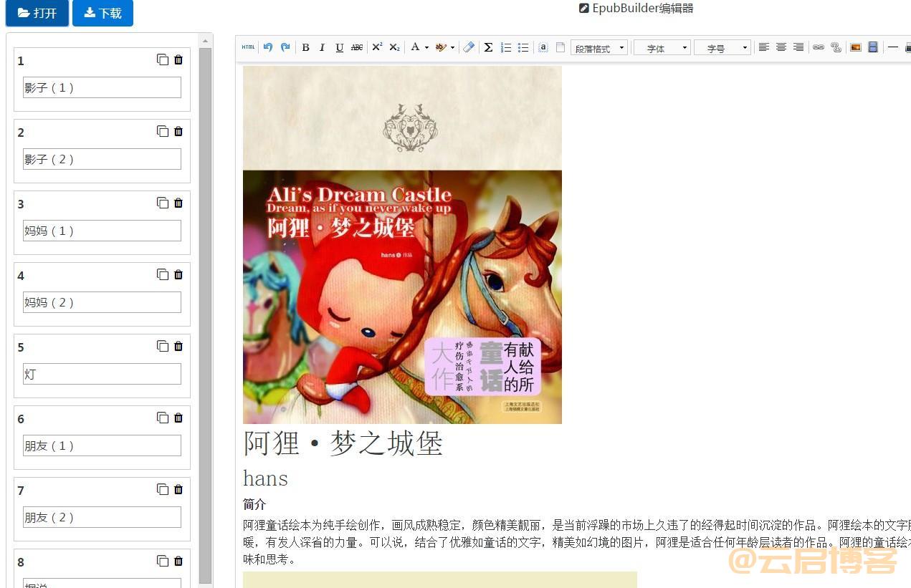911x588 pixels.
Task: Undo the last edit
Action: click(x=268, y=47)
